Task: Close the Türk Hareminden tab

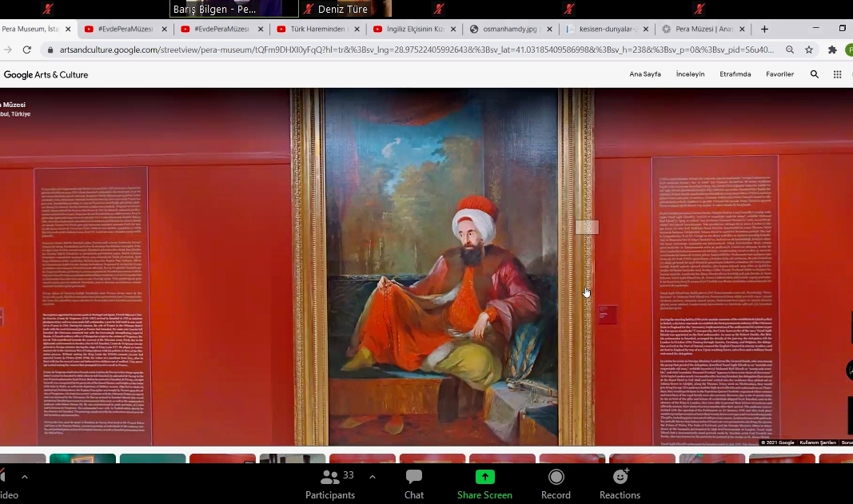Action: click(357, 30)
